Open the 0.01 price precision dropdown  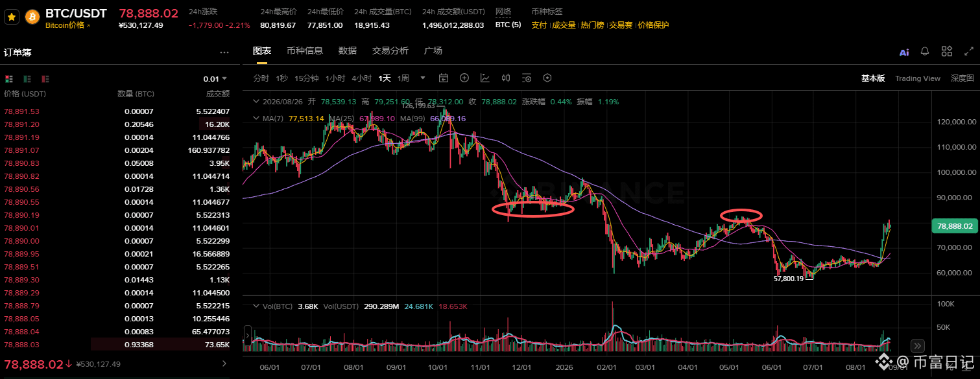click(215, 79)
